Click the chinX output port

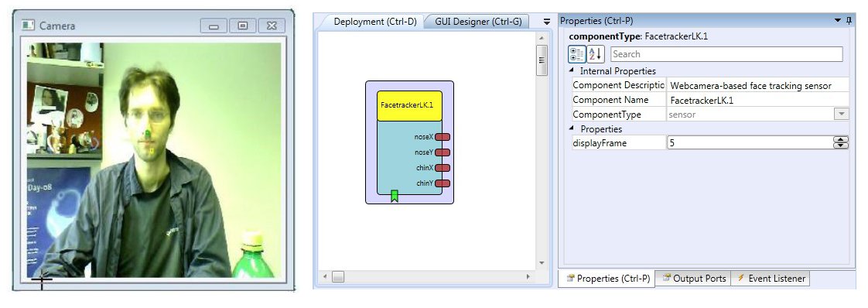[443, 168]
